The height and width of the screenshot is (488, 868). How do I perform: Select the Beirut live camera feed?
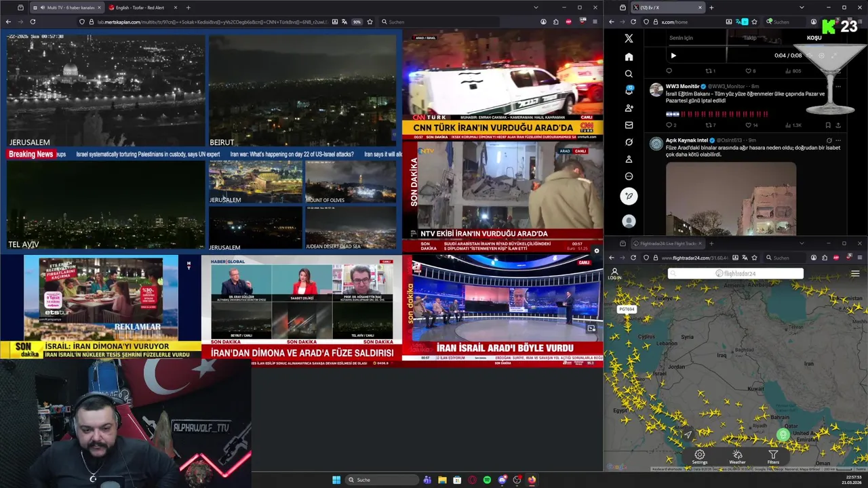coord(302,91)
